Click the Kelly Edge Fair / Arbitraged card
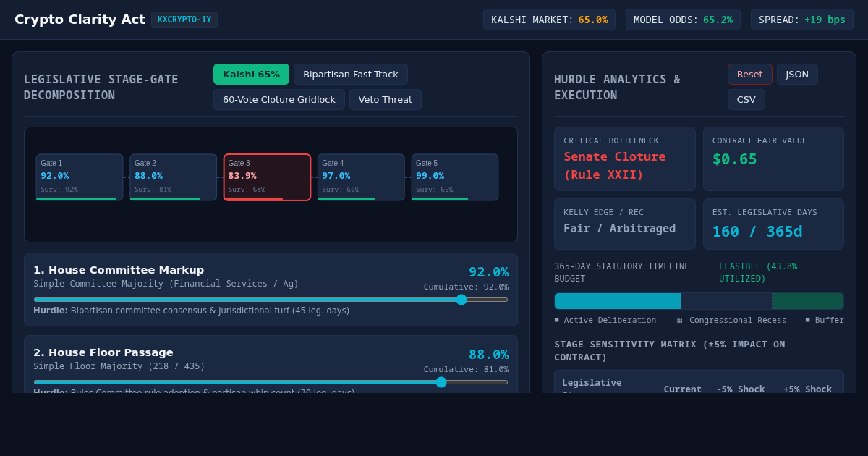868x456 pixels. click(625, 224)
